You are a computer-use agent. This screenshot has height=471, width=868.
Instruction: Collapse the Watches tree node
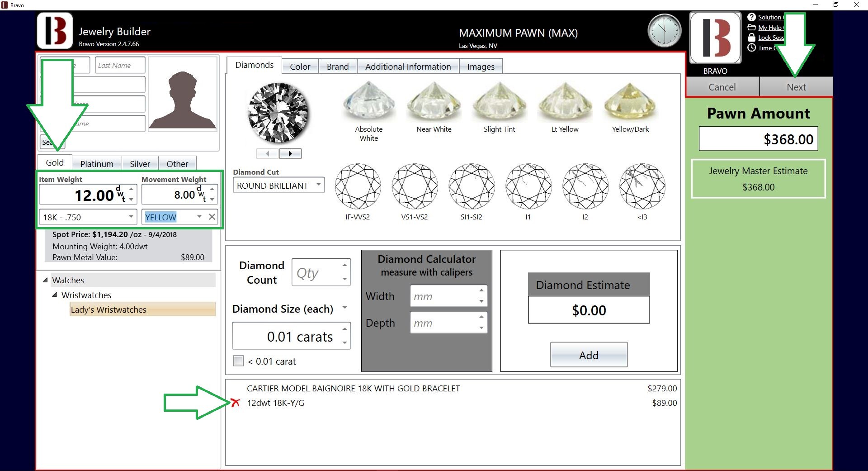[45, 280]
